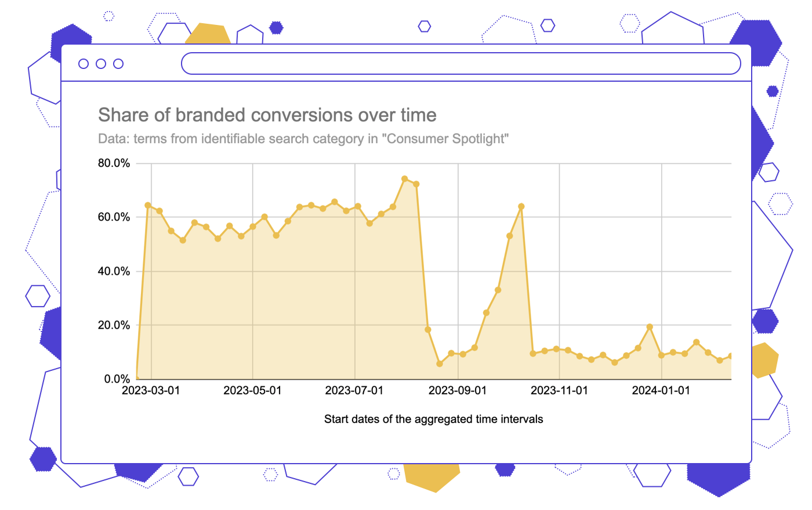Click the middle circle in the window header
The height and width of the screenshot is (510, 812).
pyautogui.click(x=101, y=64)
